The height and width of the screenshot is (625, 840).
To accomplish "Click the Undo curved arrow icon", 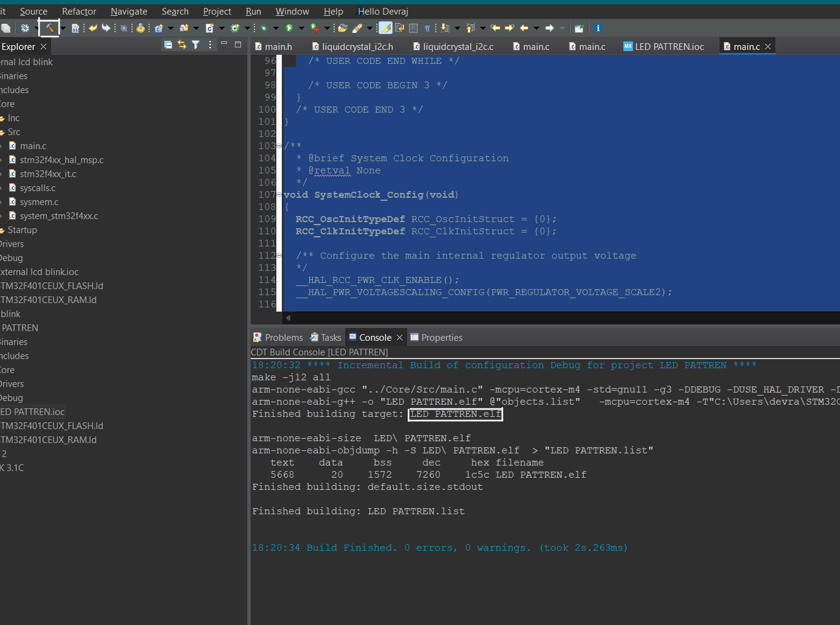I will click(x=93, y=28).
